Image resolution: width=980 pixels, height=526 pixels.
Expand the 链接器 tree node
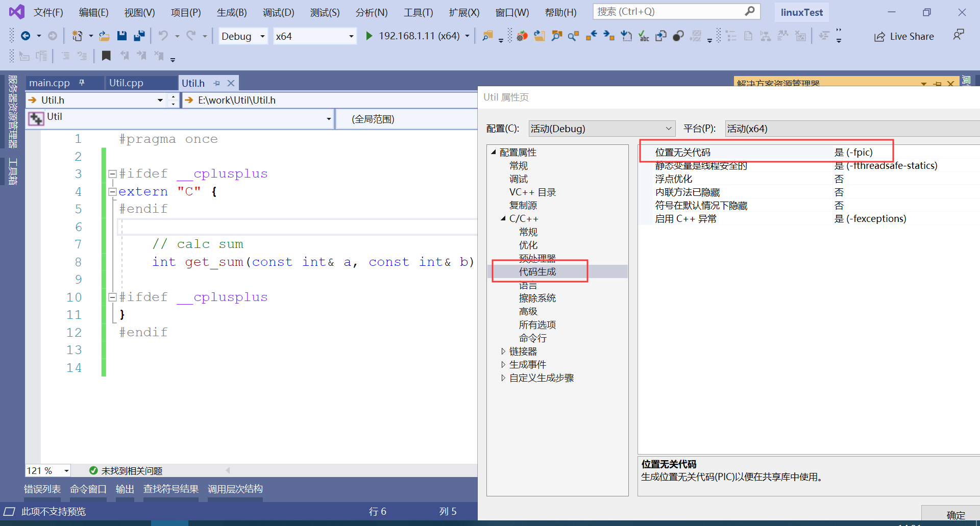pyautogui.click(x=504, y=351)
